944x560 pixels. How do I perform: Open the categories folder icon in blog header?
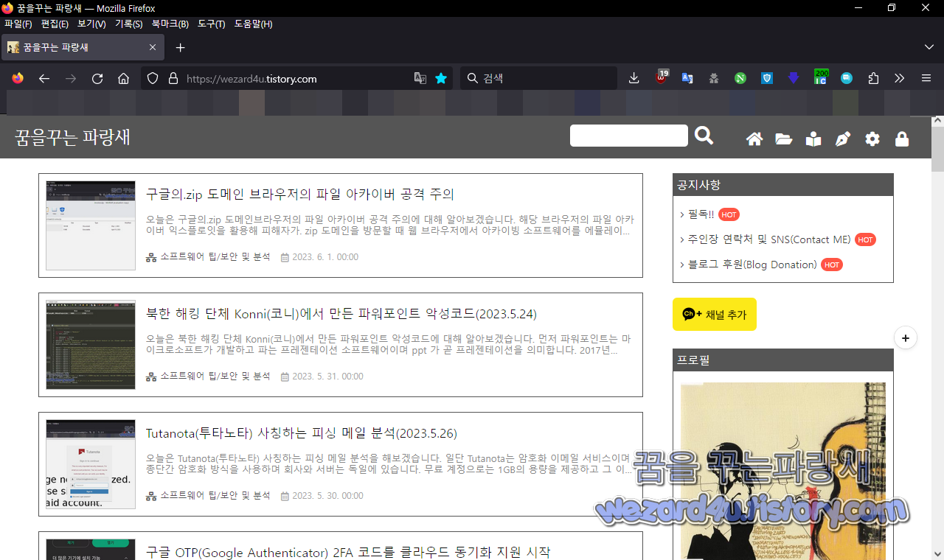tap(783, 139)
